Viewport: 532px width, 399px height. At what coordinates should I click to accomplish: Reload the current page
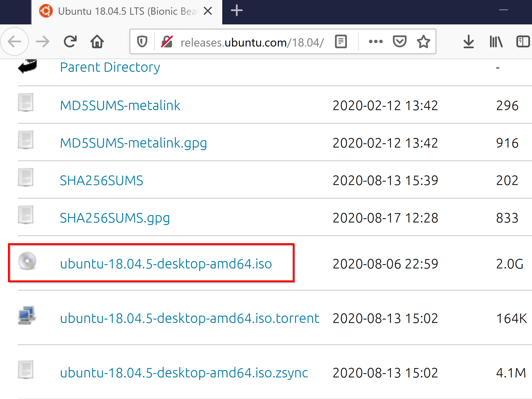[x=70, y=42]
